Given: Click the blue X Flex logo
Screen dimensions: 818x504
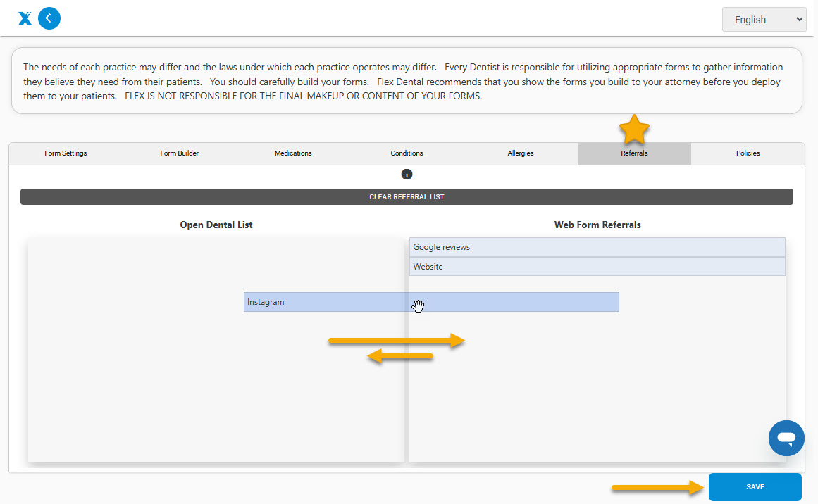Looking at the screenshot, I should click(25, 18).
